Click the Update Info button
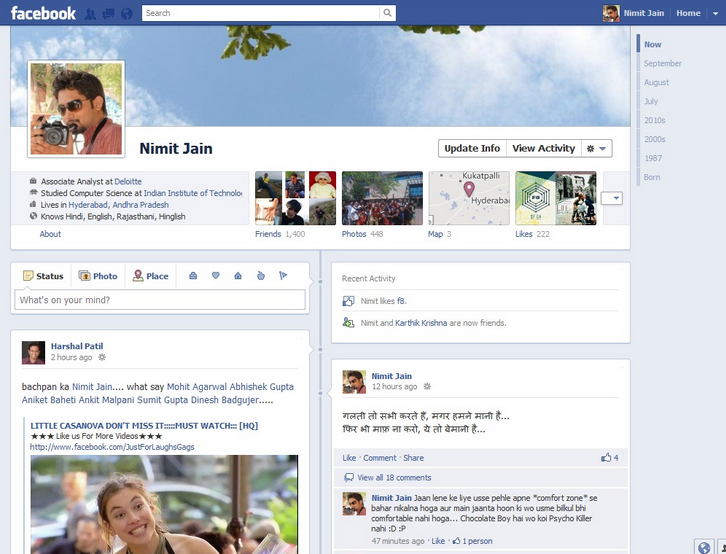The height and width of the screenshot is (554, 726). (x=472, y=148)
